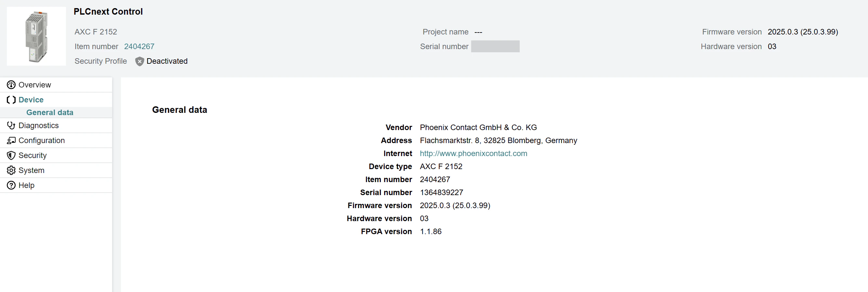Click the Device brackets icon
This screenshot has height=292, width=868.
tap(11, 100)
